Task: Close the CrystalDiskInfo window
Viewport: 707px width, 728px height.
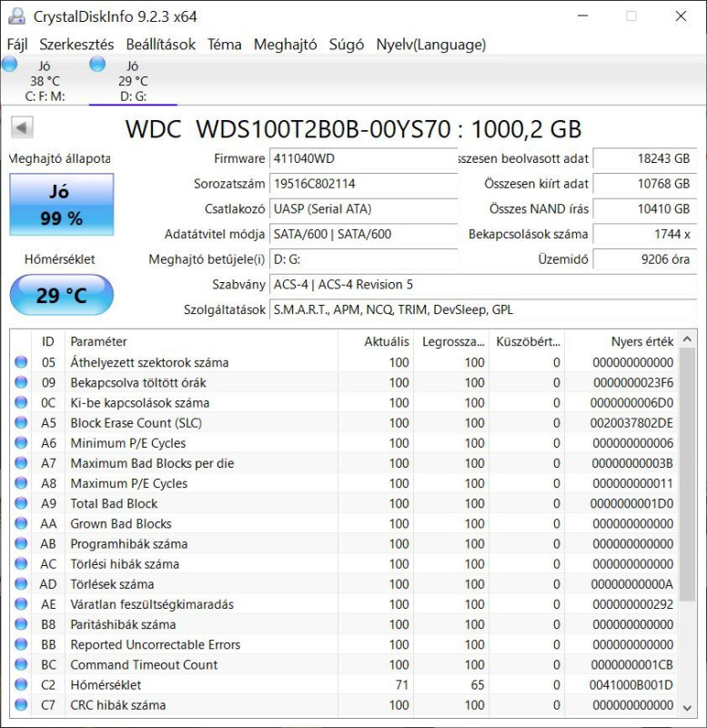Action: 681,16
